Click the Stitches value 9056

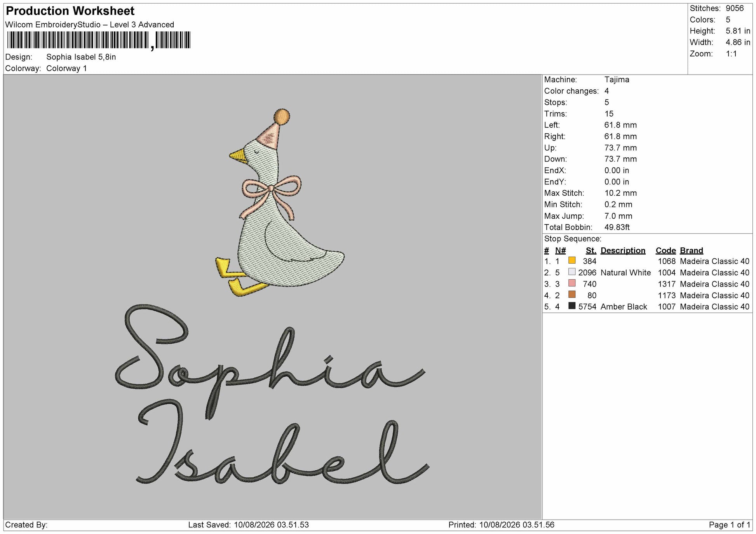735,9
